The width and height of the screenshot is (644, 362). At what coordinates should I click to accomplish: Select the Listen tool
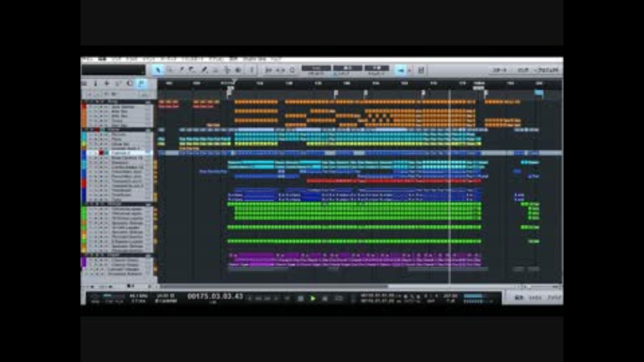pyautogui.click(x=238, y=70)
